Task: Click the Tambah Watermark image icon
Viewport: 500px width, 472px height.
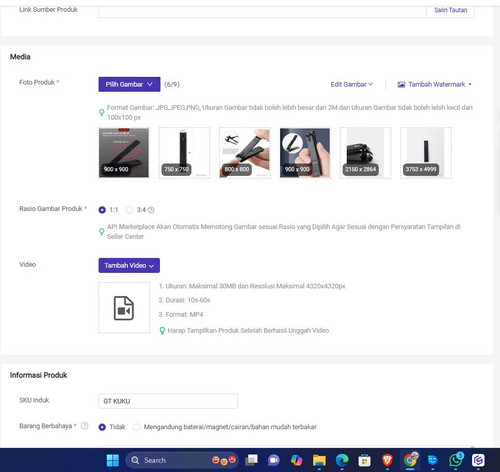Action: tap(401, 85)
